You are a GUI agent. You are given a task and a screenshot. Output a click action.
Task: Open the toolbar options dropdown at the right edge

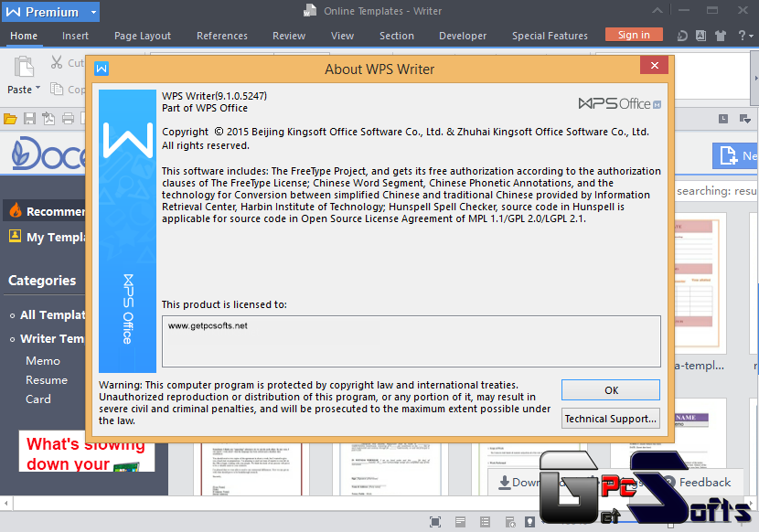click(745, 119)
